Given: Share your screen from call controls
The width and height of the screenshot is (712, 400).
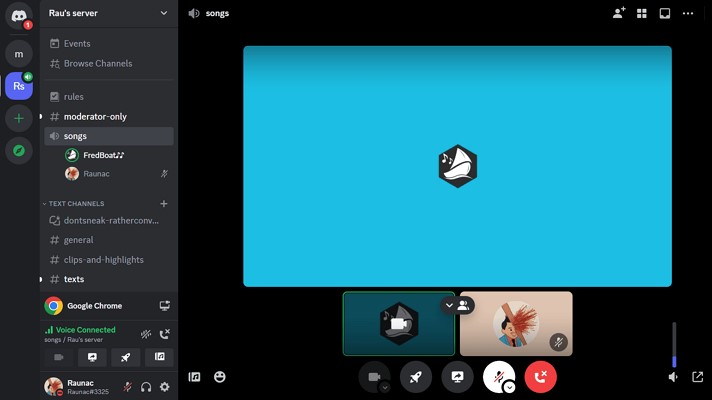Looking at the screenshot, I should click(x=458, y=376).
